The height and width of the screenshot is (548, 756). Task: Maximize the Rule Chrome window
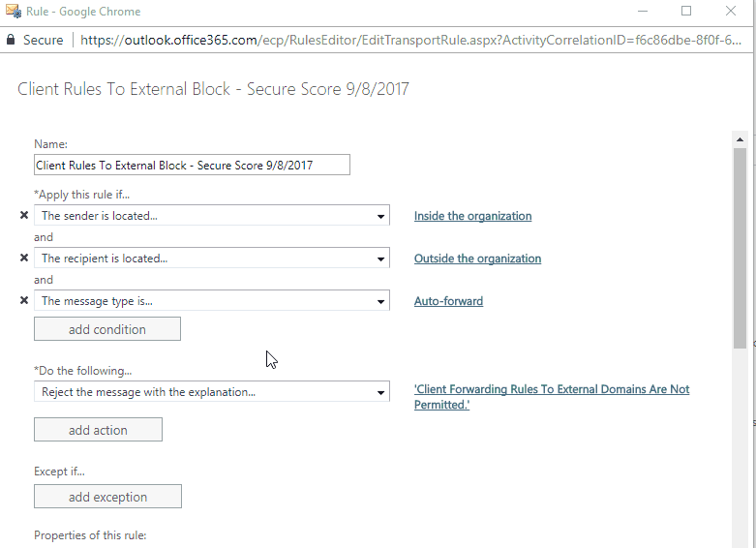click(x=686, y=11)
